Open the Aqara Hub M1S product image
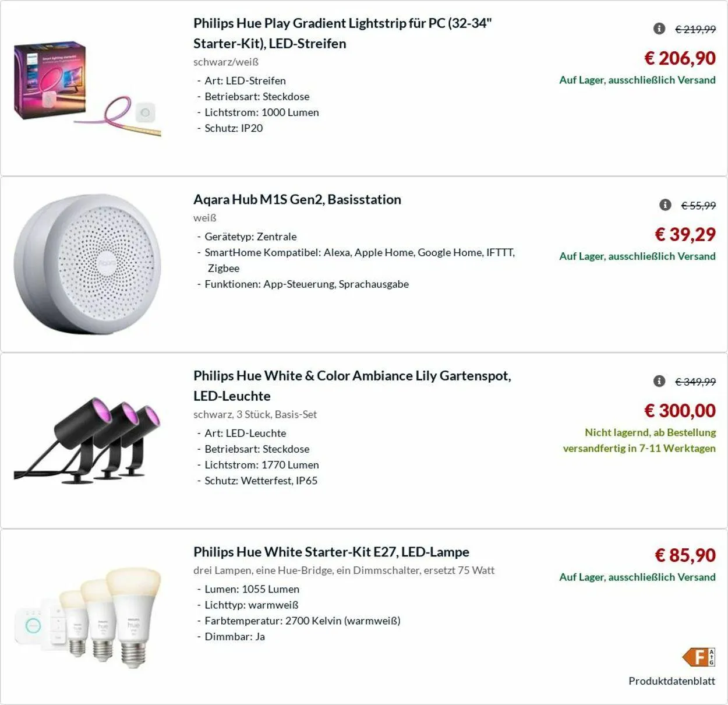Viewport: 728px width, 705px height. coord(87,264)
